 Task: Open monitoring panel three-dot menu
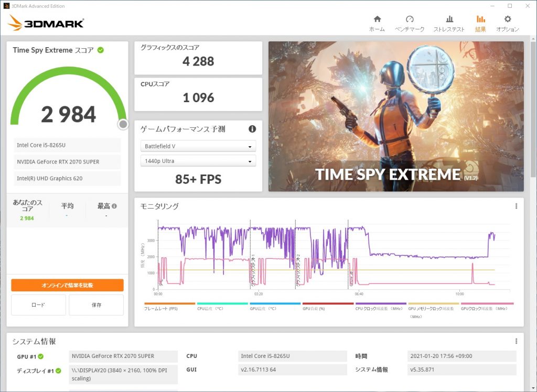point(516,206)
